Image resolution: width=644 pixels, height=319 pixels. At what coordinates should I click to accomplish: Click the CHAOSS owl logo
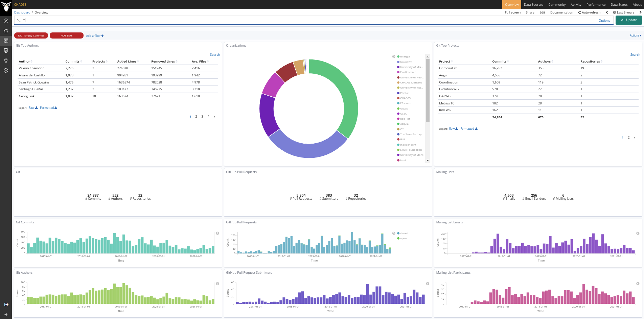tap(6, 7)
